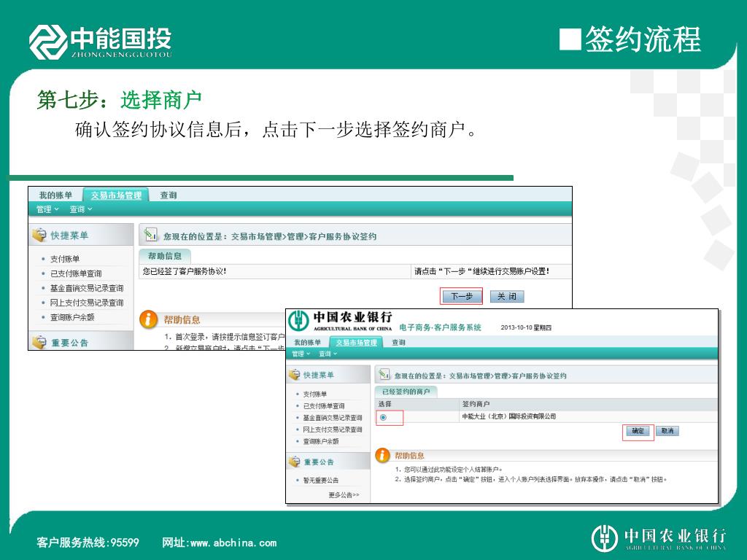Click Agricultural Bank logo in slide footer
Image resolution: width=747 pixels, height=560 pixels.
click(x=659, y=539)
